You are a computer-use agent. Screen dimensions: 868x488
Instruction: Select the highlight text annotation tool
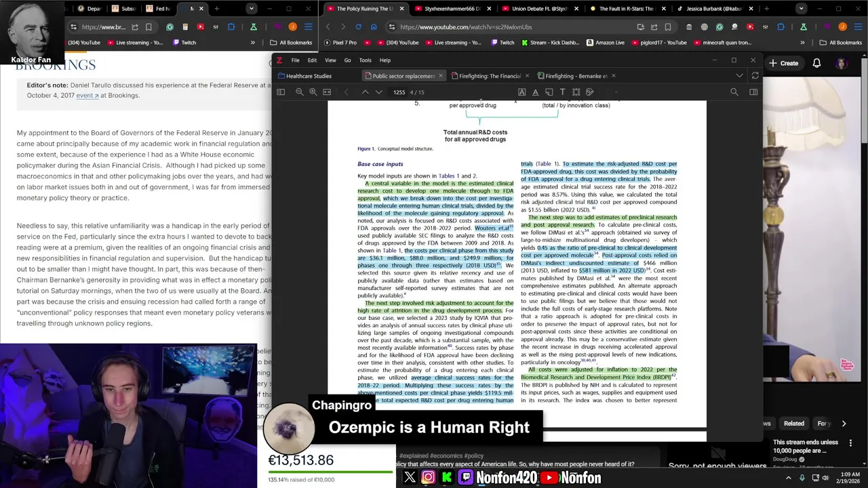coord(521,92)
